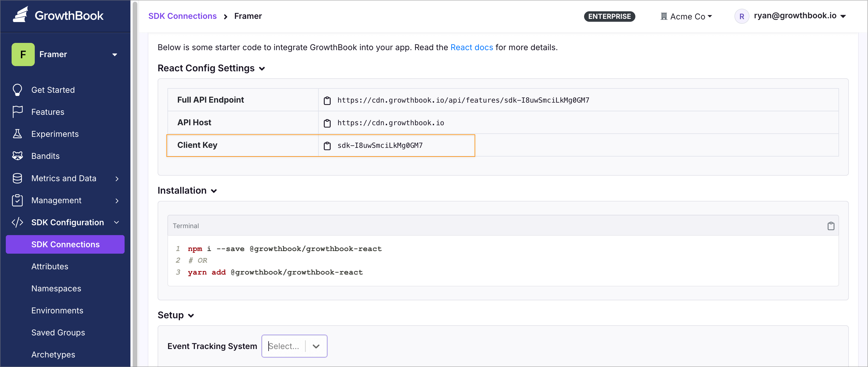Go to Bandits page
Screen dimensions: 868x367
pos(45,156)
